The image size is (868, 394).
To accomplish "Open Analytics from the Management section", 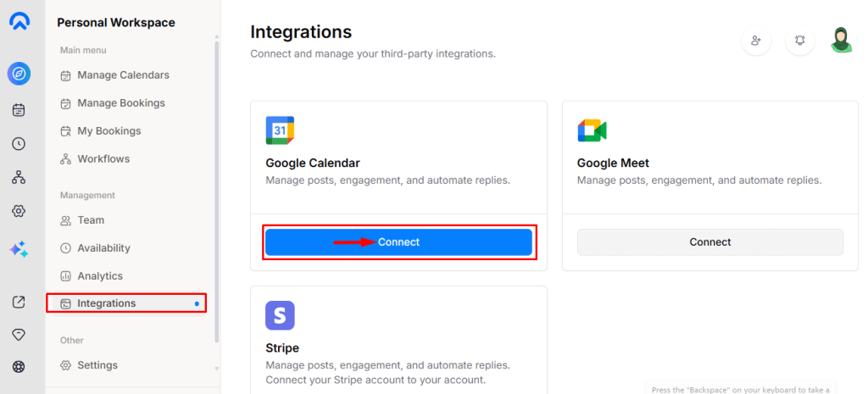I will (x=99, y=276).
